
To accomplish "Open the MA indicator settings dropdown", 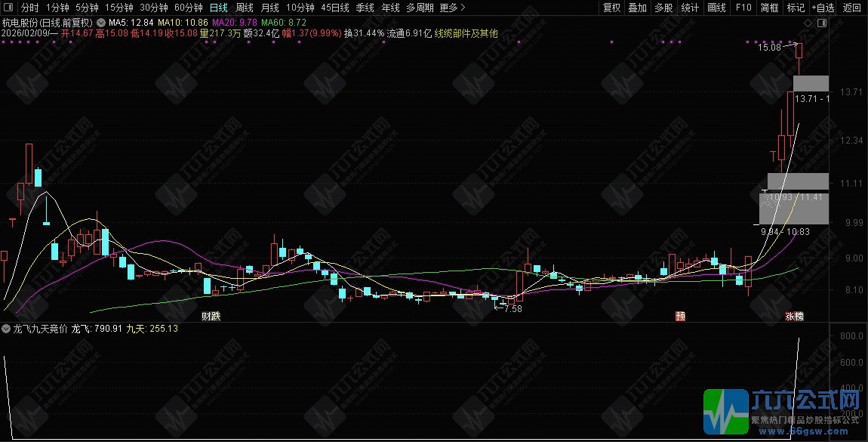I will (101, 23).
